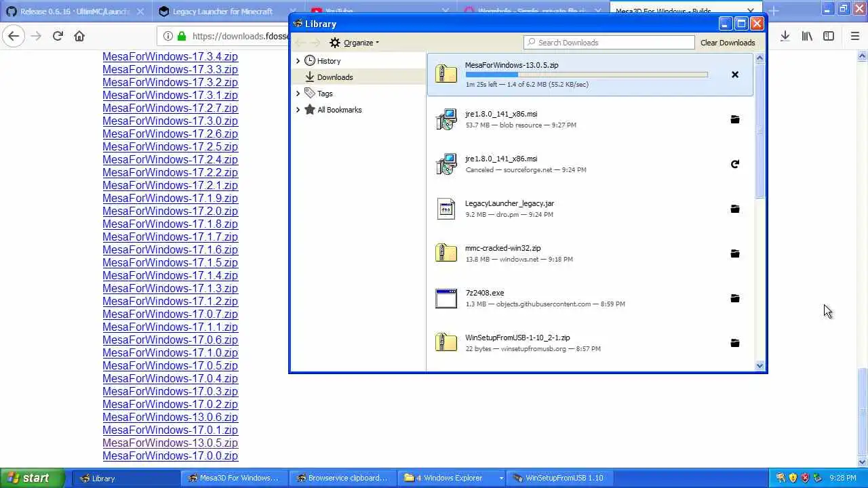Click the 7z2408.exe application icon
This screenshot has height=488, width=868.
tap(446, 298)
